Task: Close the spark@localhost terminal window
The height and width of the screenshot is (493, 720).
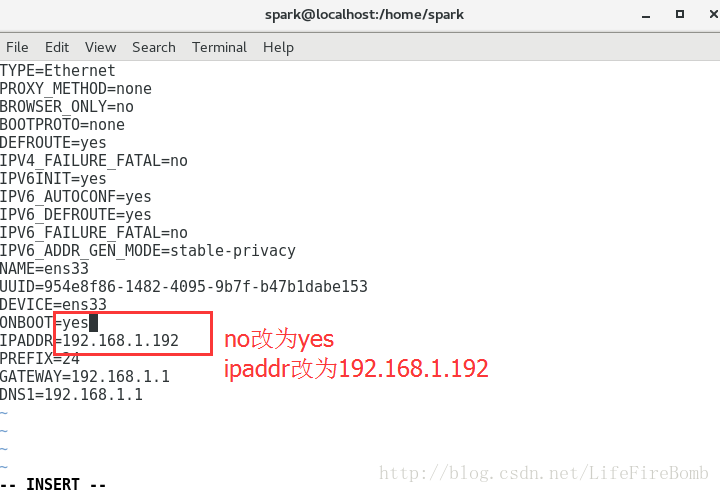Action: click(x=714, y=14)
